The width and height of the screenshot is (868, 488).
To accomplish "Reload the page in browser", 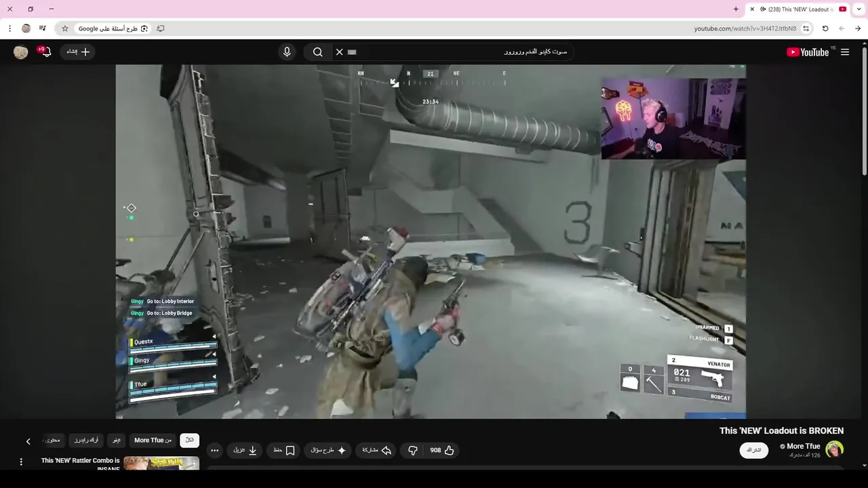I will [x=825, y=28].
